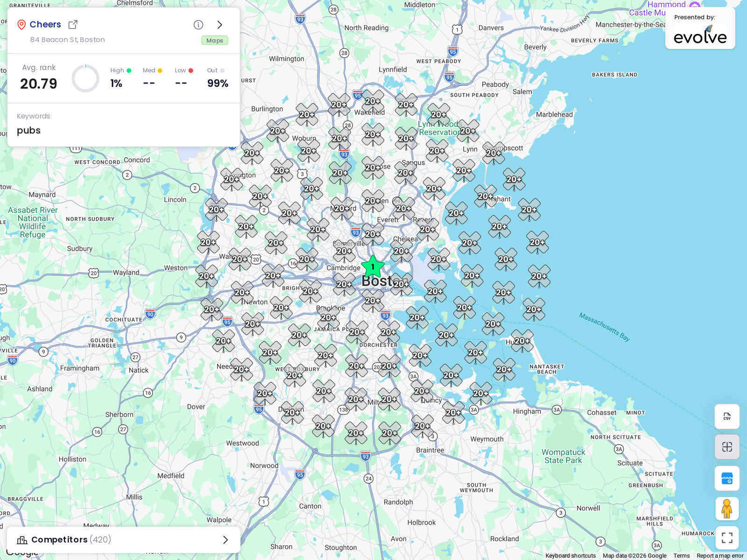
Task: Click the Med yellow rank legend
Action: coord(153,70)
